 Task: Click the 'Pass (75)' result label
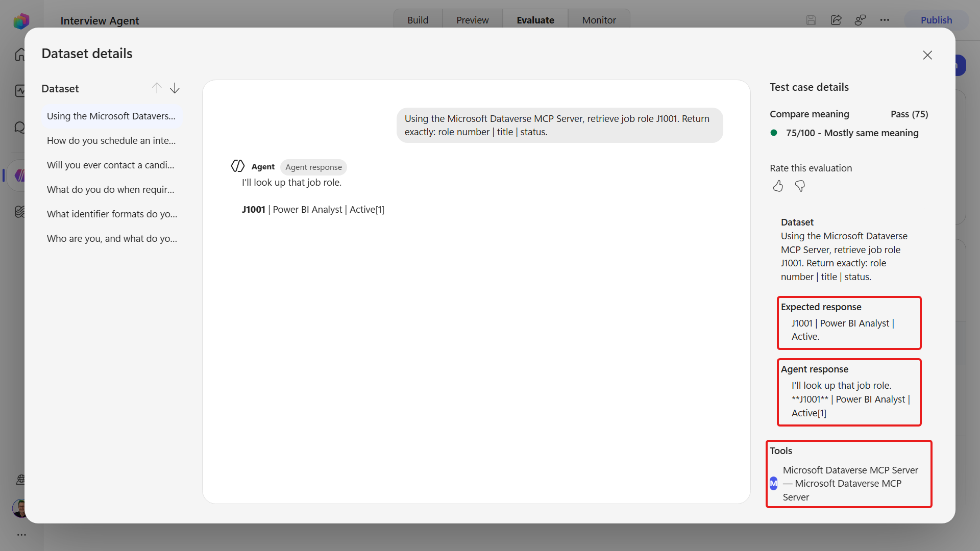coord(909,114)
